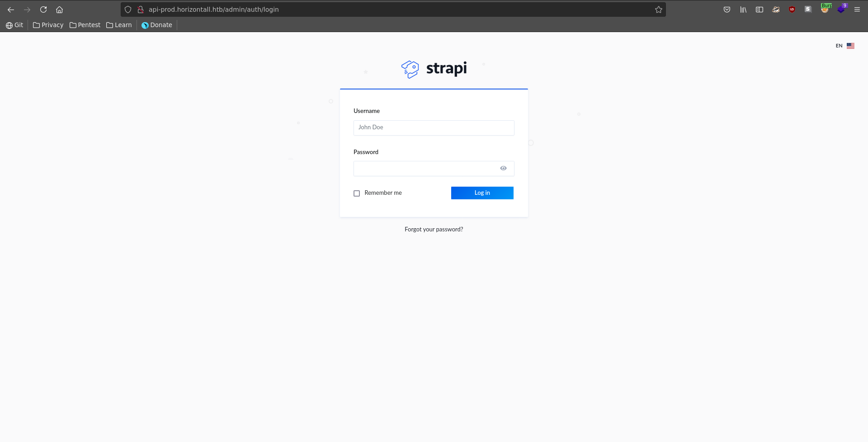Click the Burp proxy extension icon

click(x=826, y=9)
